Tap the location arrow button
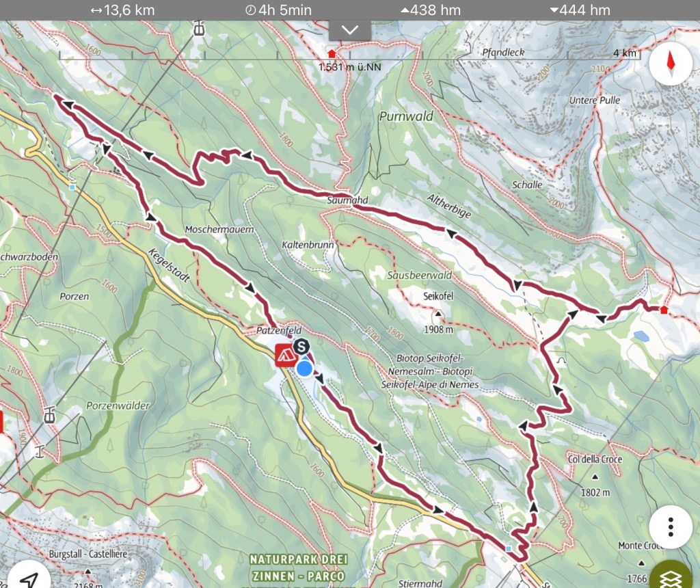The width and height of the screenshot is (700, 588). pos(29,578)
